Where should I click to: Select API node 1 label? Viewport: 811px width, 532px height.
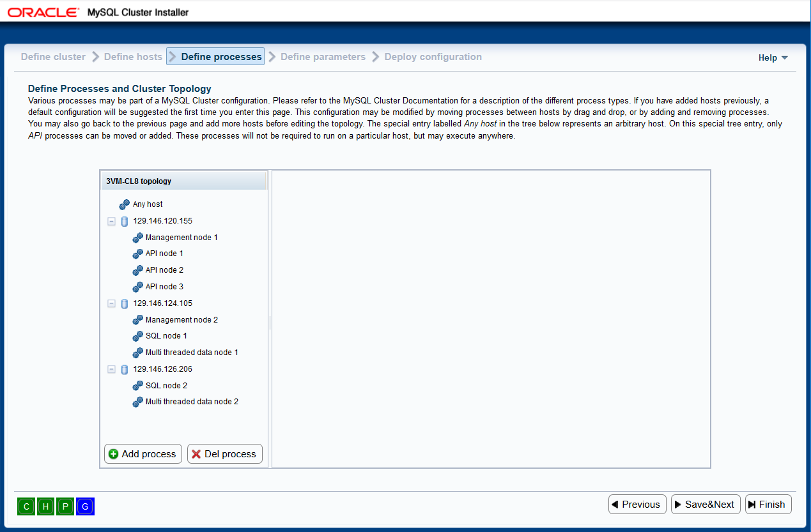[x=164, y=254]
